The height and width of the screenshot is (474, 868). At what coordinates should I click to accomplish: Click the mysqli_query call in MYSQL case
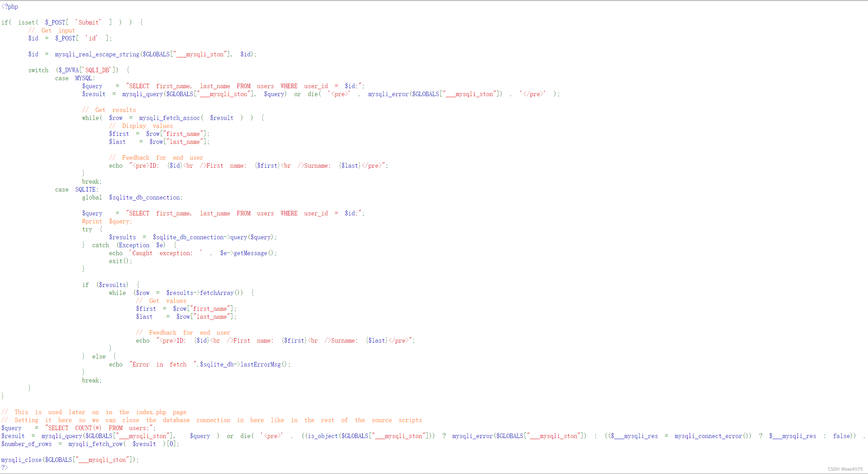[142, 94]
